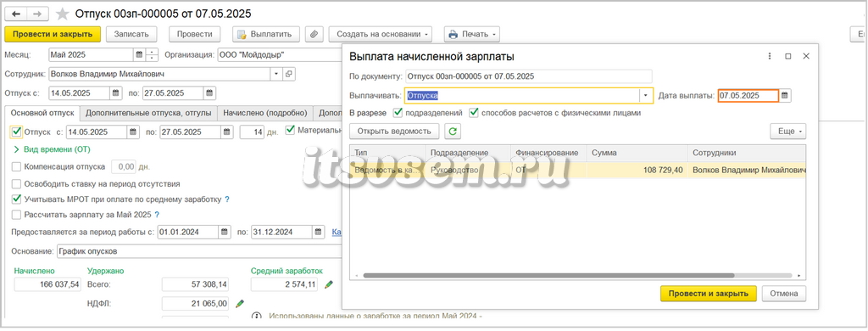Click 'Открыть ведомость' in dialog
Screen dimensions: 868x331
pyautogui.click(x=394, y=132)
